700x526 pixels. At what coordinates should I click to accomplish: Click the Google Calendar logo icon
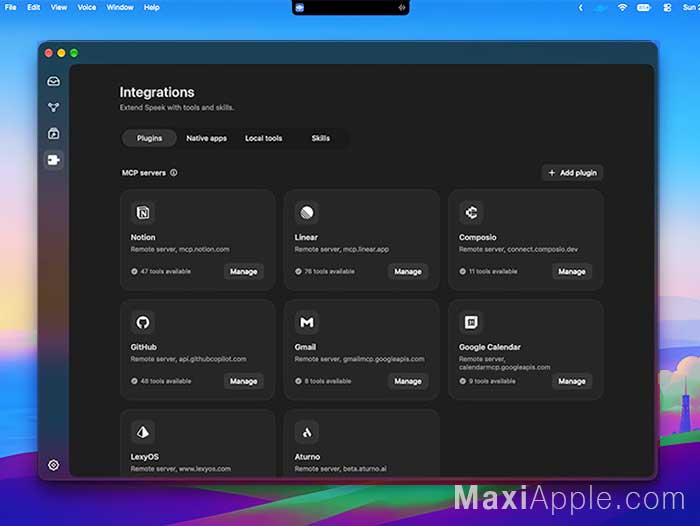(471, 322)
